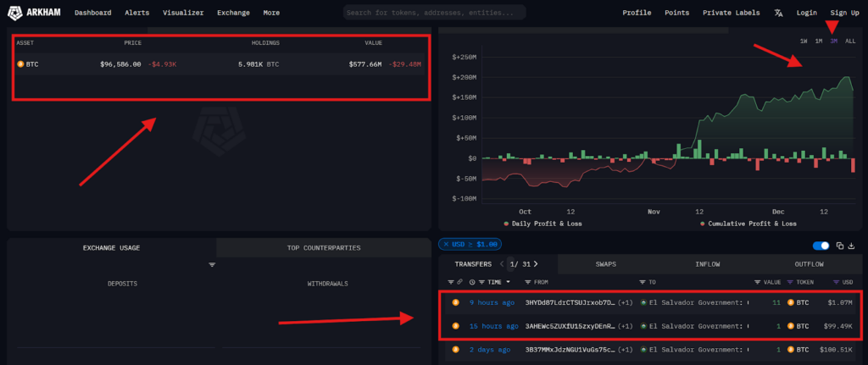Open address 3B37MMxJdzNGU1VuGs75c
The width and height of the screenshot is (868, 365).
click(x=570, y=350)
